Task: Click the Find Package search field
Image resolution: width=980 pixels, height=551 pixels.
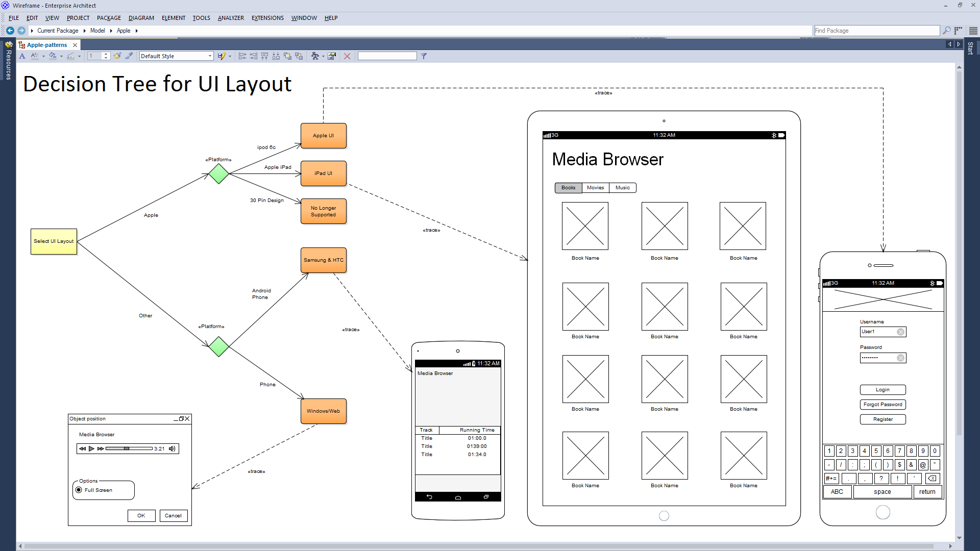Action: tap(876, 31)
